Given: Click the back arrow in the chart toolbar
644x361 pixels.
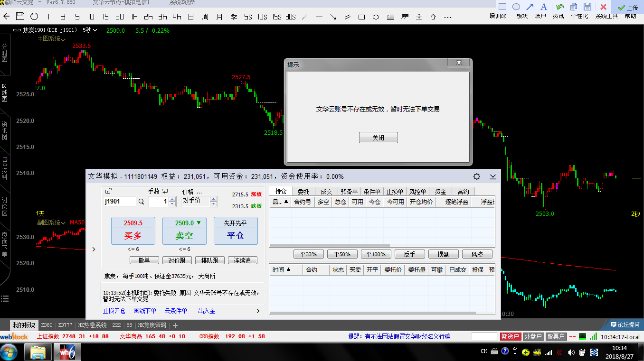Looking at the screenshot, I should coord(6,17).
